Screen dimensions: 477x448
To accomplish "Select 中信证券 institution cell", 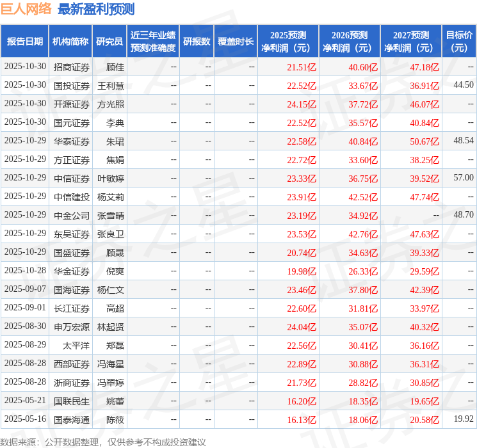I will [72, 179].
